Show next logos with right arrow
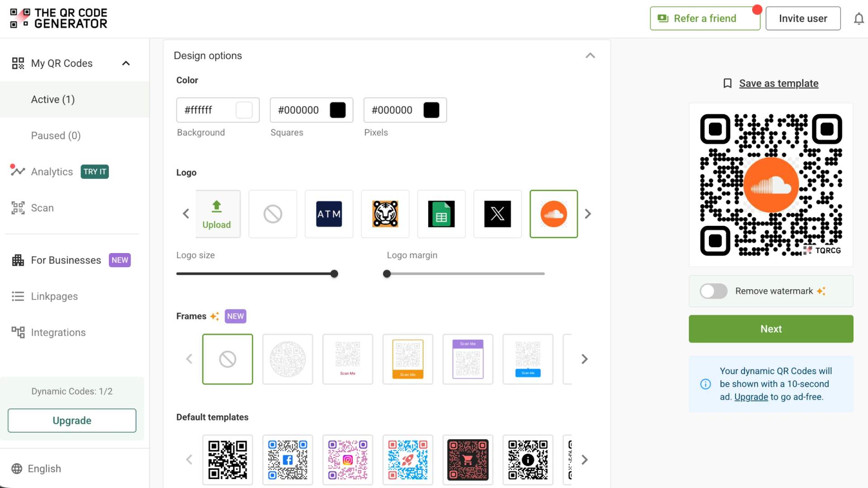 pyautogui.click(x=588, y=214)
